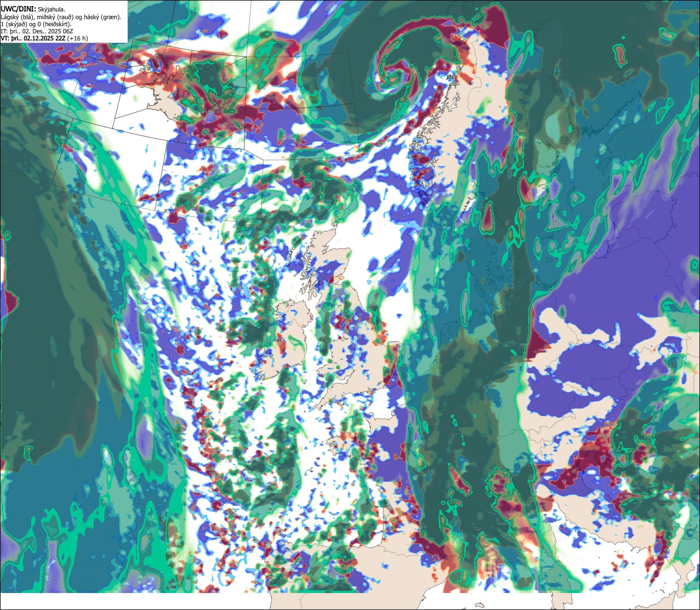
Task: Select the 'VT: þri.. 02.12.2025 22Z (+16 h)' line
Action: (44, 38)
